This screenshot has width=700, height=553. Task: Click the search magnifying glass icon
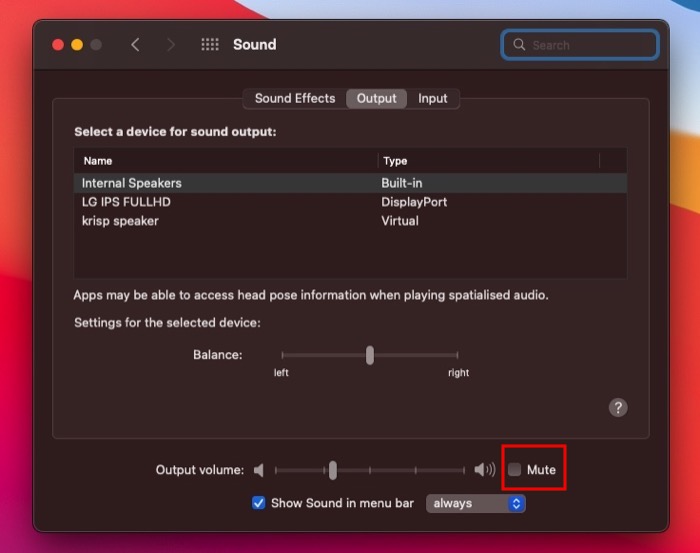pyautogui.click(x=519, y=45)
